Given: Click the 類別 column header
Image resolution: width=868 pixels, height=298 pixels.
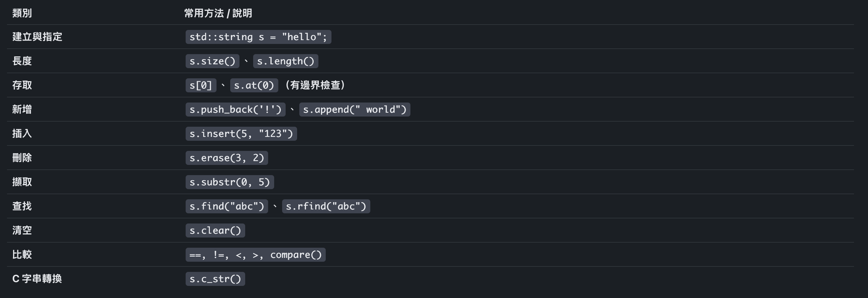Looking at the screenshot, I should pos(22,13).
